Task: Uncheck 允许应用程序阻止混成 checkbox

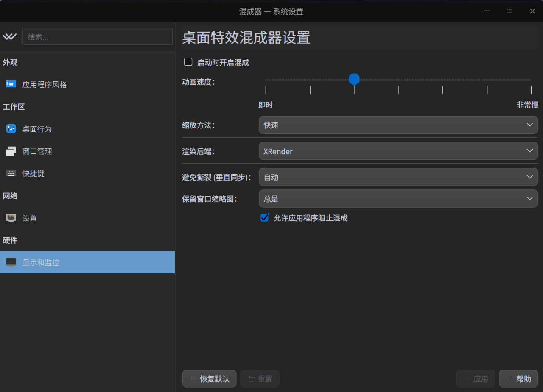Action: coord(265,218)
